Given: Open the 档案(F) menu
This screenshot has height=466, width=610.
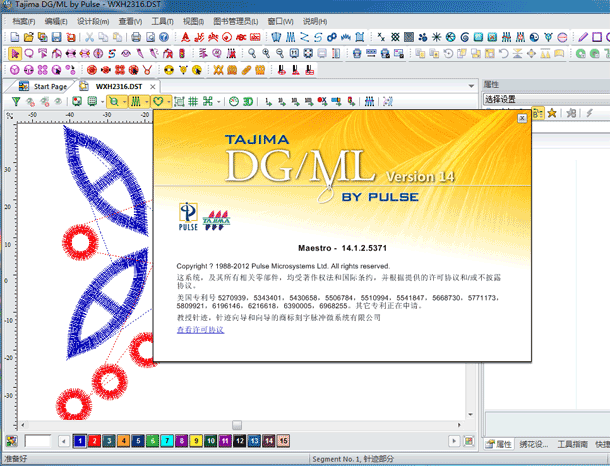Looking at the screenshot, I should [24, 21].
